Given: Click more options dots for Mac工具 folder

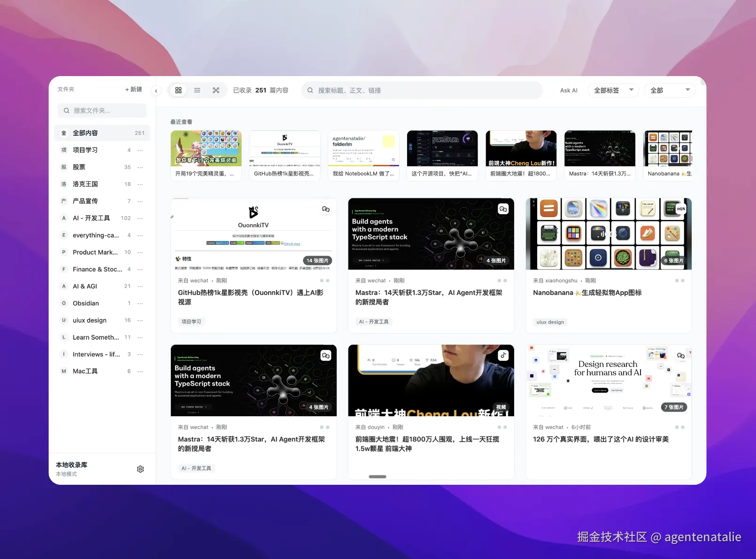Looking at the screenshot, I should click(x=140, y=371).
